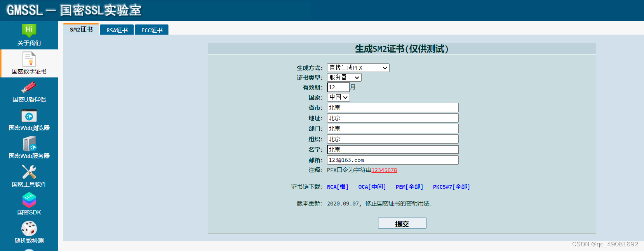Open the 国密U盾伴侣 USB key icon
644x251 pixels.
coord(29,87)
